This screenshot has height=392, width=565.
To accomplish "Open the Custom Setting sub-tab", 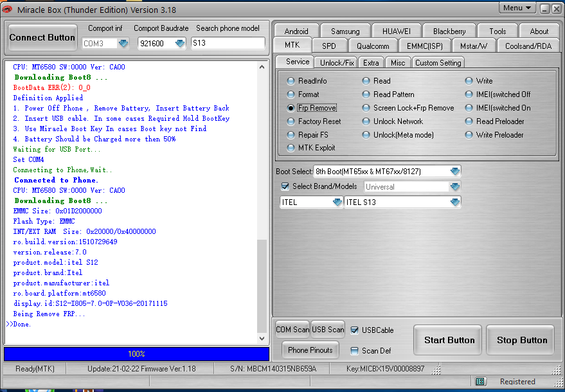I will (x=438, y=63).
